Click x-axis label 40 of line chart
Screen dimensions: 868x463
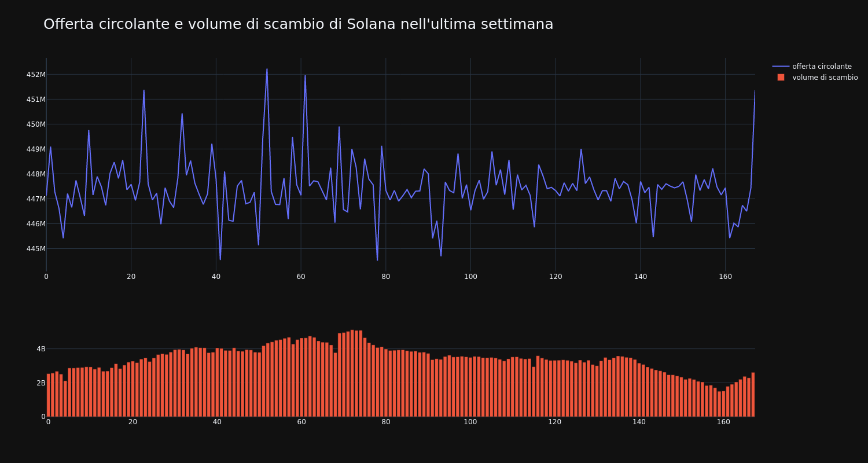pos(216,277)
